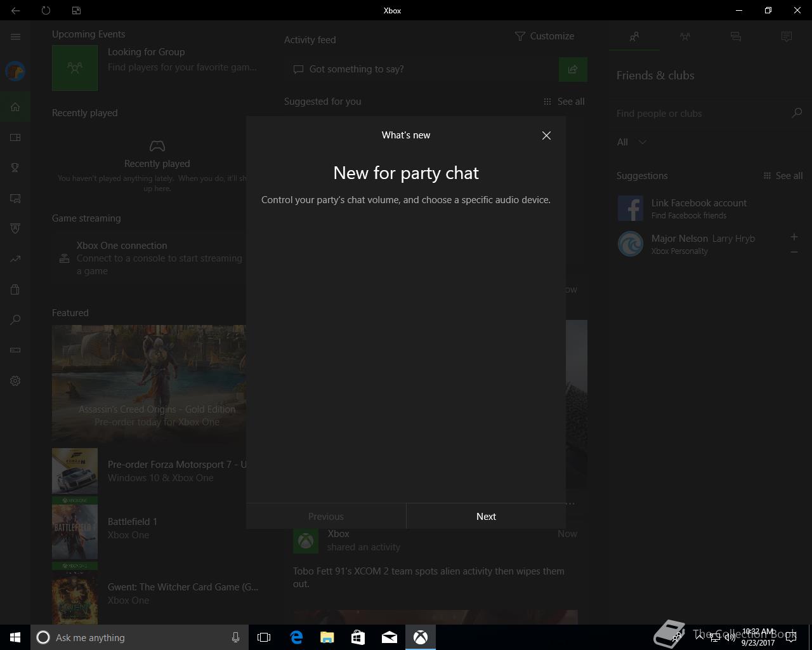Open Microsoft Edge from taskbar
This screenshot has height=650, width=812.
click(x=296, y=637)
